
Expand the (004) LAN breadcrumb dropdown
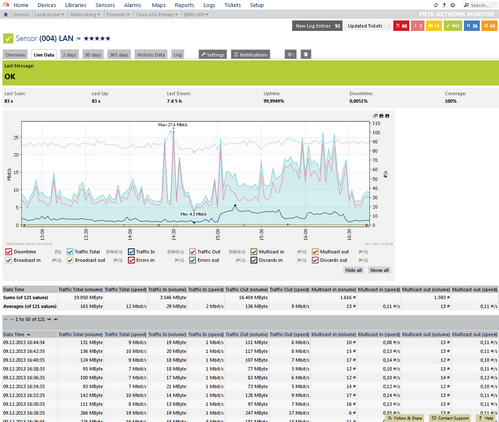pyautogui.click(x=207, y=15)
